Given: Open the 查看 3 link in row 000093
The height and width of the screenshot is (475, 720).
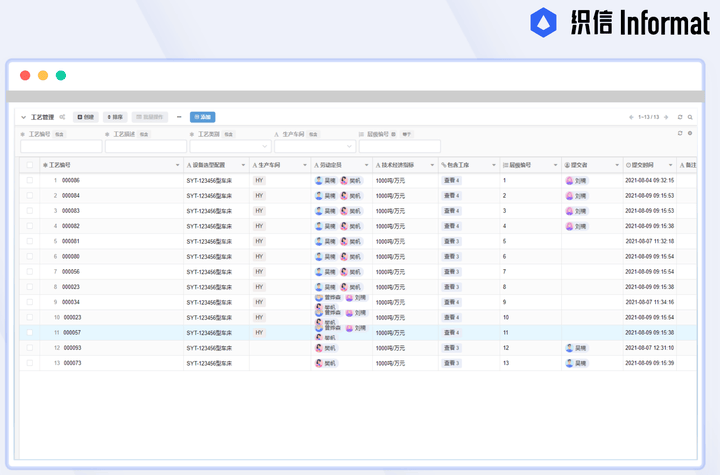Looking at the screenshot, I should point(451,348).
